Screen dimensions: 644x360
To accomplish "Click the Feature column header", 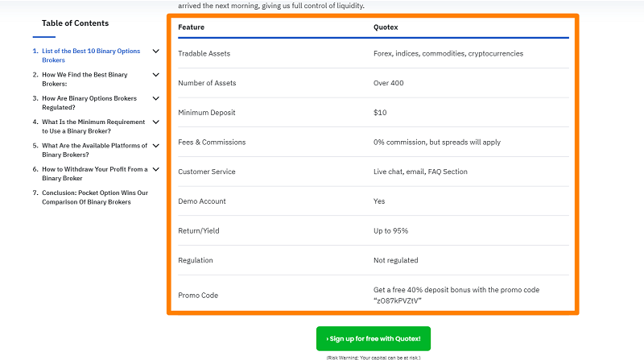I will (191, 27).
